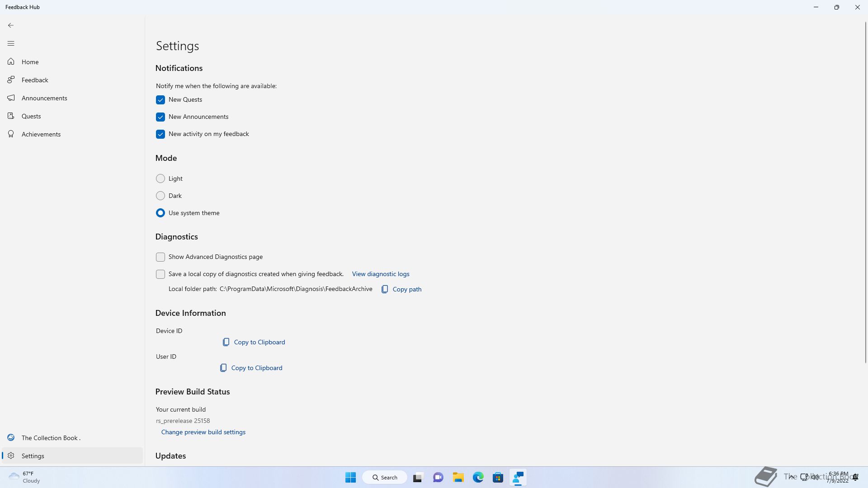Open Change preview build settings
This screenshot has width=868, height=488.
(x=203, y=432)
